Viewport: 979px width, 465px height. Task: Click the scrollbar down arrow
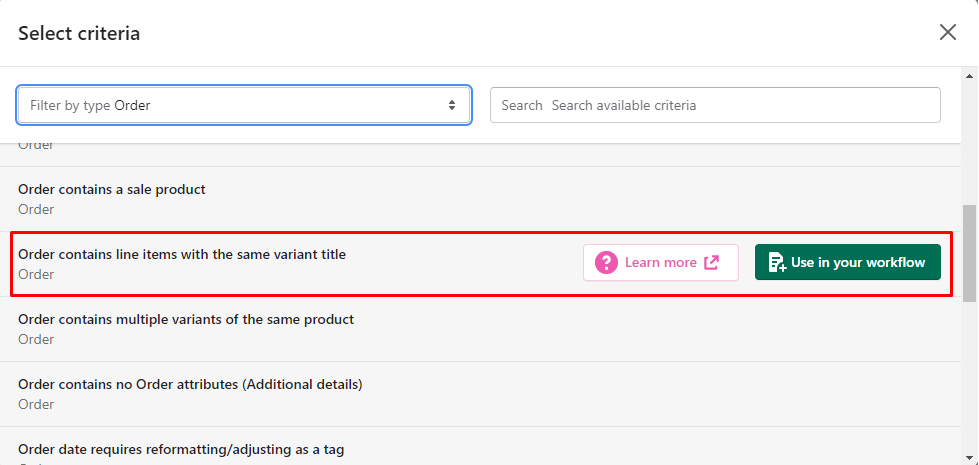(969, 458)
